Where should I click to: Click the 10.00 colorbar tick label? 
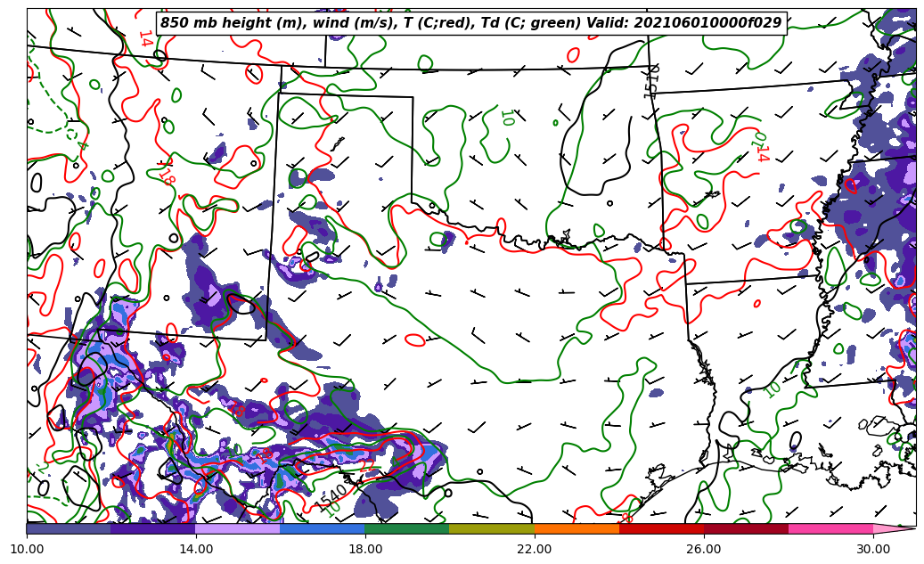[x=27, y=549]
